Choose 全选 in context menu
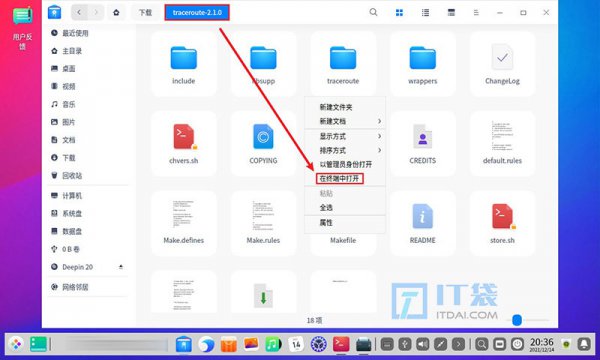Screen dimensions: 600x360 (345, 208)
